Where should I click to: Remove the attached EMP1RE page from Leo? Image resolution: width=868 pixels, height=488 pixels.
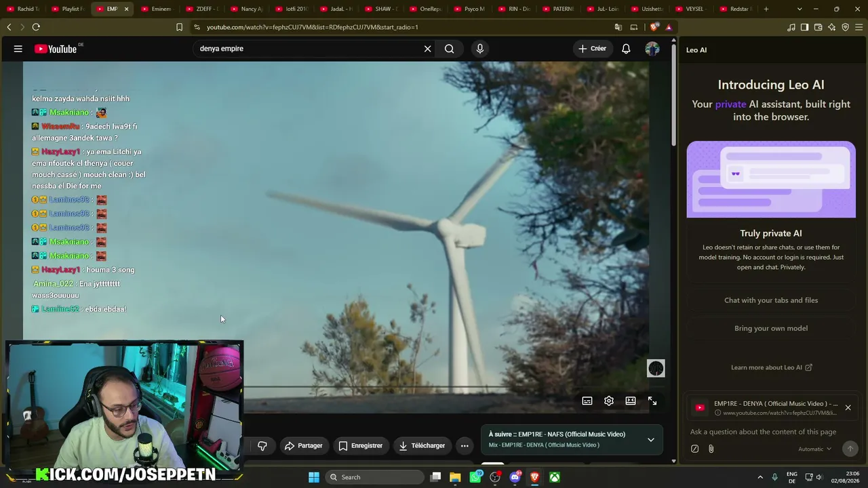tap(848, 407)
